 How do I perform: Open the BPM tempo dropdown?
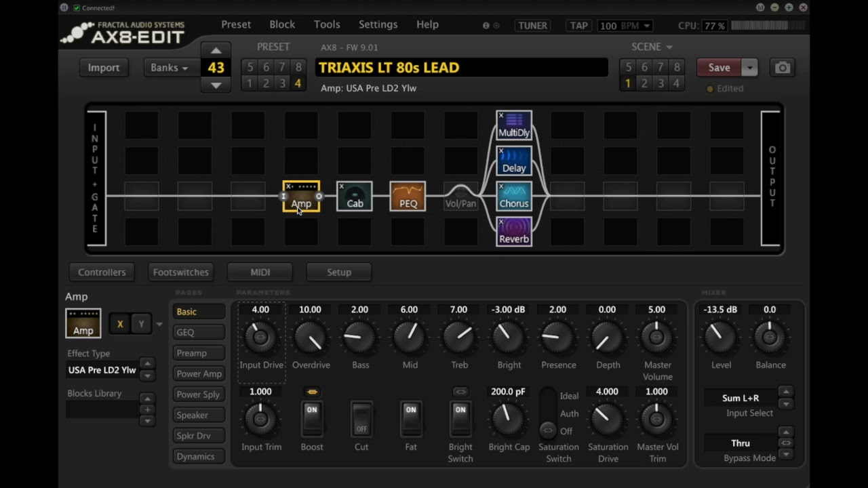(x=625, y=26)
